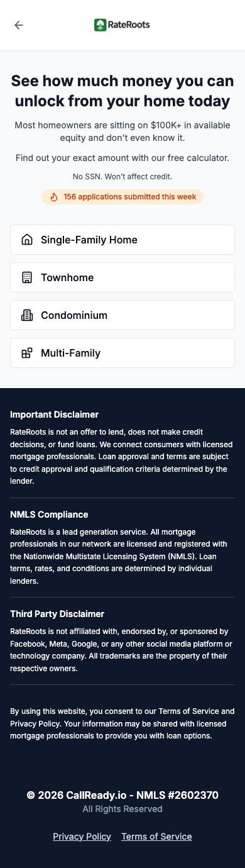
Task: Click the building icon beside Townhome
Action: [27, 277]
